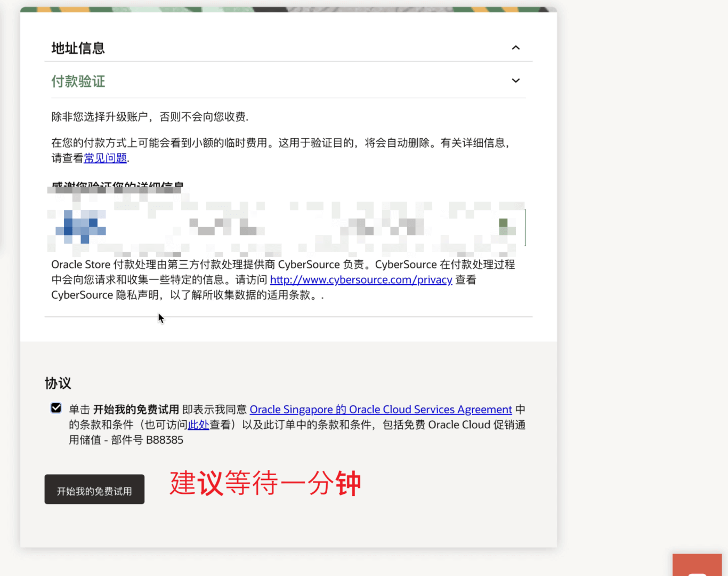The image size is (728, 576).
Task: Expand the 付款验证 section chevron
Action: coord(515,81)
